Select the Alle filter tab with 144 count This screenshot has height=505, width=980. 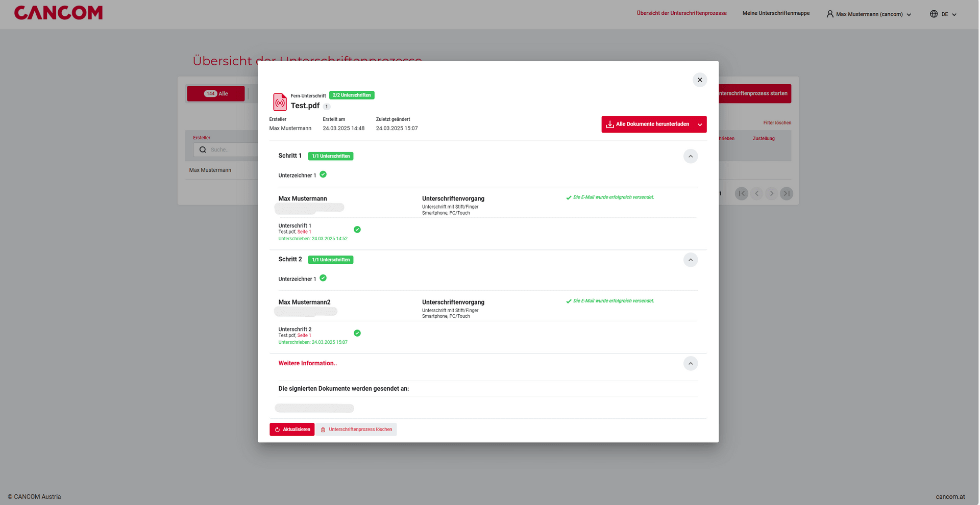(x=216, y=94)
